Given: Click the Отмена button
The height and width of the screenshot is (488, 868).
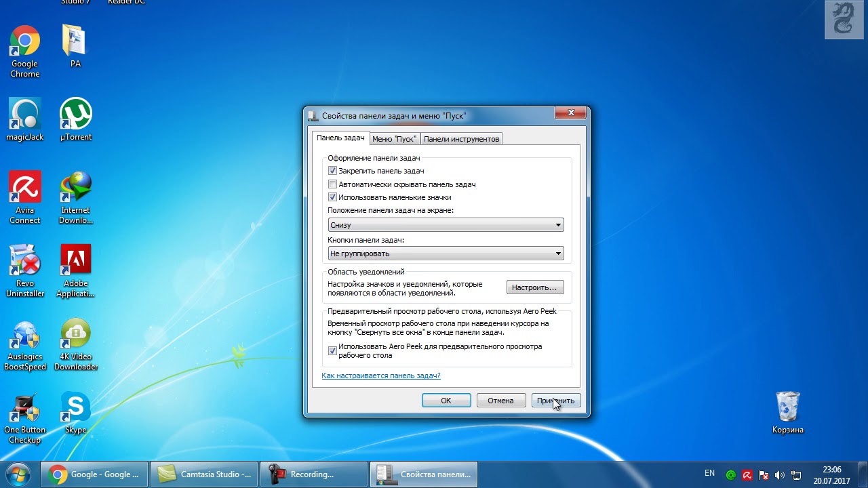Looking at the screenshot, I should click(x=500, y=401).
